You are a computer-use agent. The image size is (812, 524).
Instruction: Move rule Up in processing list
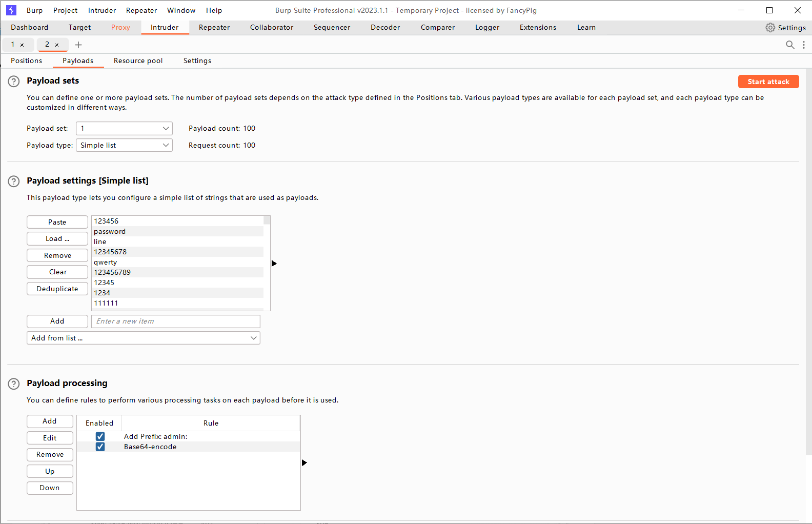50,471
